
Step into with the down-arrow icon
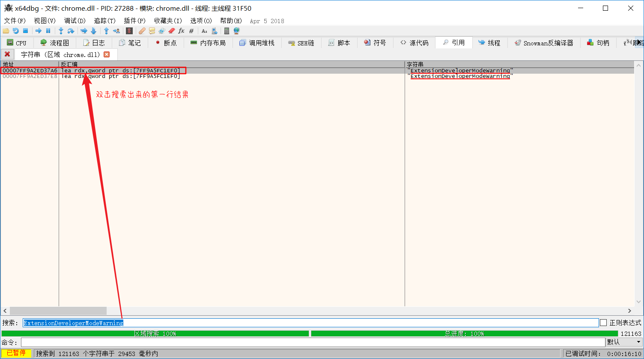61,31
